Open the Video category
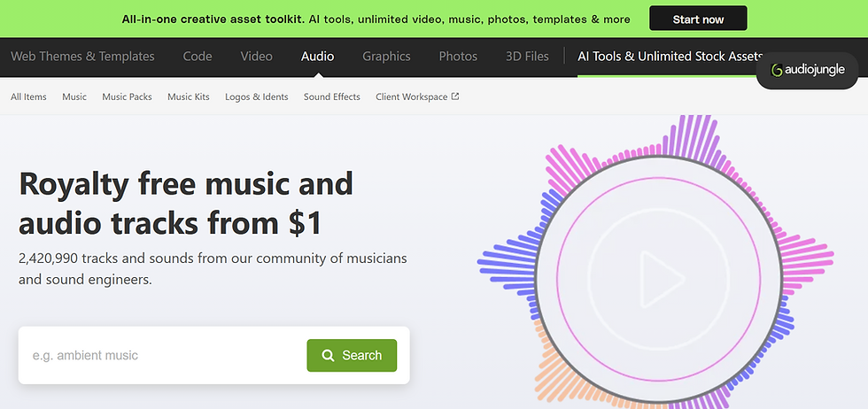 (256, 57)
